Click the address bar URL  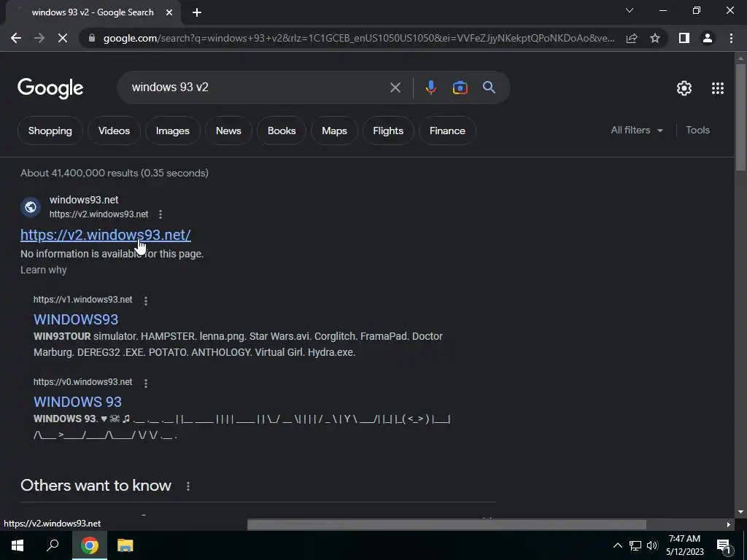click(x=359, y=38)
